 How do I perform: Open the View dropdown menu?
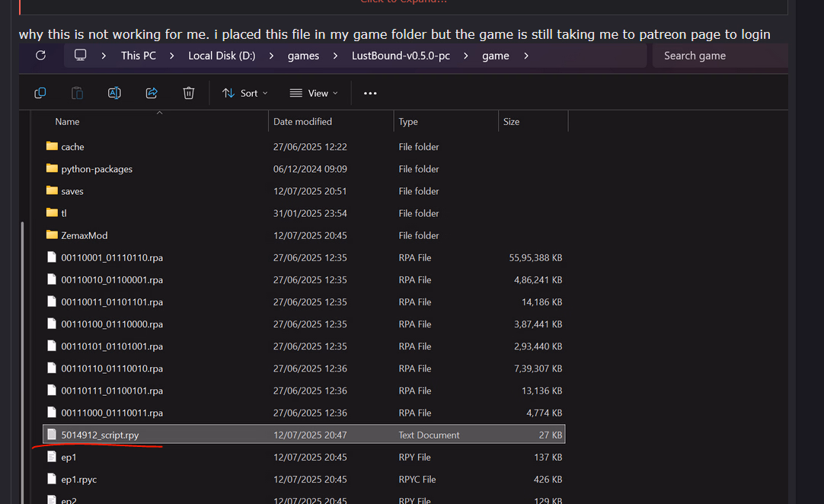(x=314, y=93)
